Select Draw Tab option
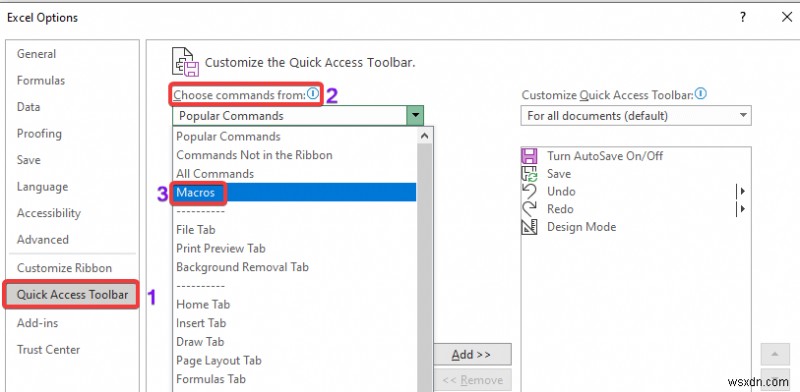This screenshot has height=392, width=800. pyautogui.click(x=200, y=341)
